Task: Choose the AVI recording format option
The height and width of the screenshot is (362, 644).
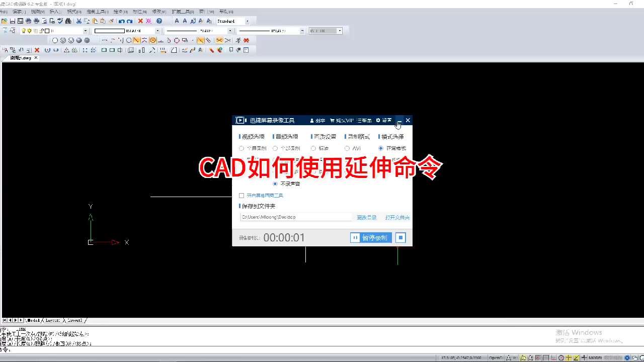Action: click(347, 148)
